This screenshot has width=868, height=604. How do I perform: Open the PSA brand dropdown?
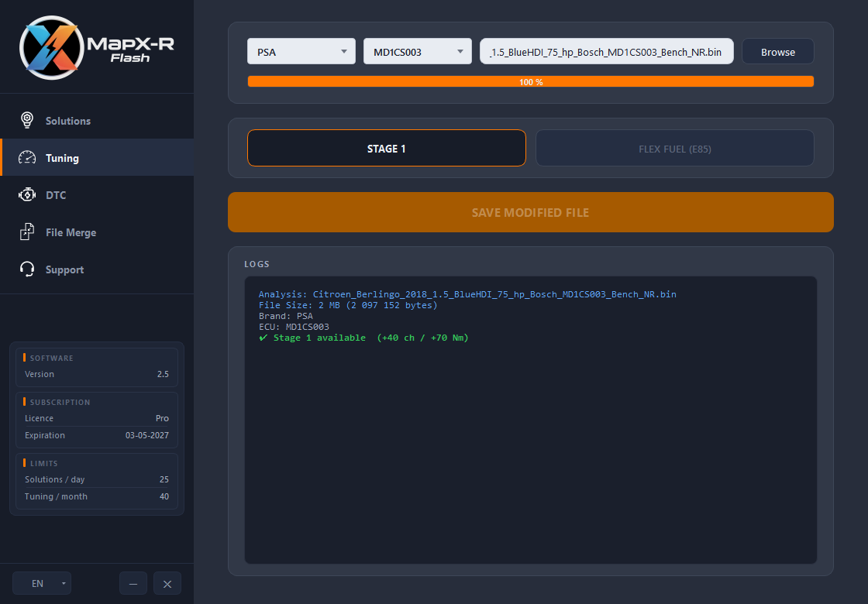coord(301,51)
